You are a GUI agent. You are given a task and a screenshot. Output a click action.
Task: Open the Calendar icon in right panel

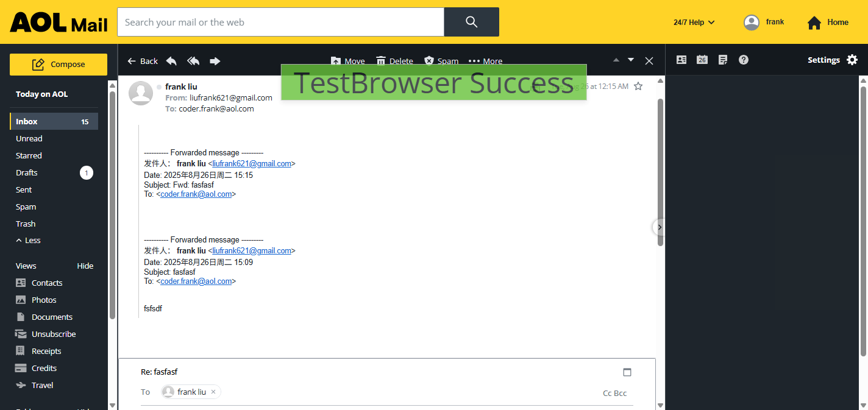pyautogui.click(x=702, y=60)
